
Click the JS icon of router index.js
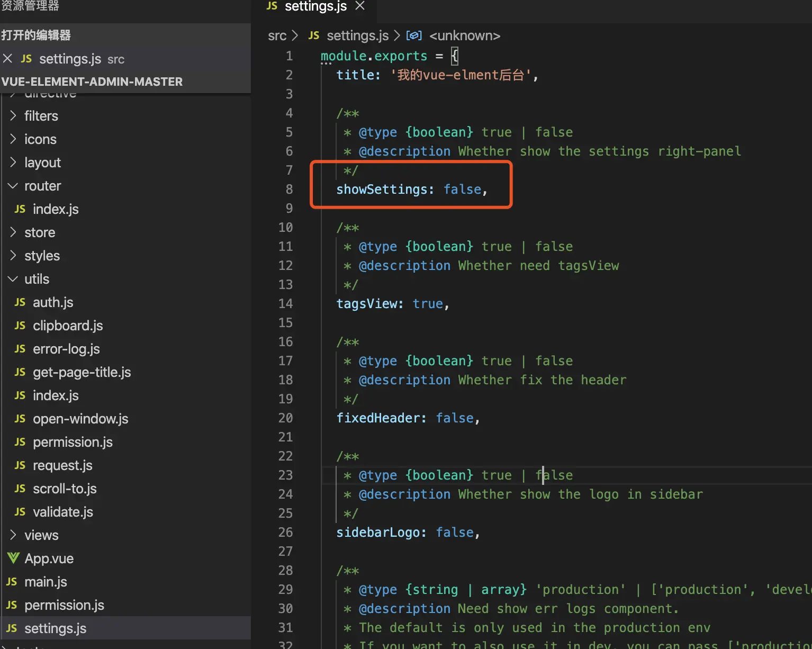pyautogui.click(x=20, y=209)
